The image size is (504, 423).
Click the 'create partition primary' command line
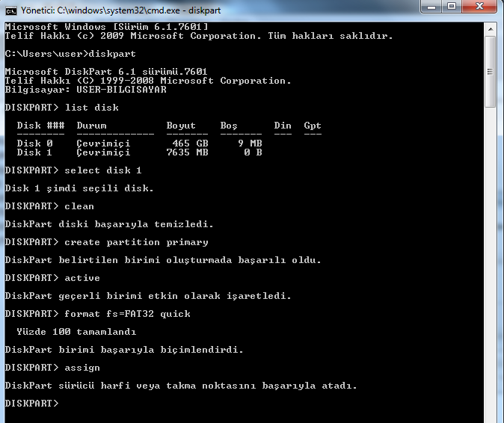tap(107, 242)
